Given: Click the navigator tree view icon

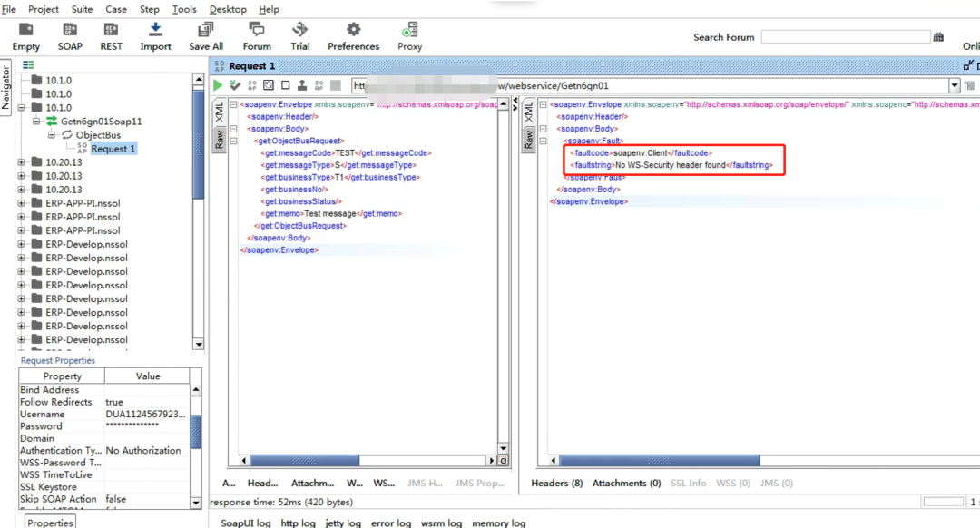Looking at the screenshot, I should [28, 65].
